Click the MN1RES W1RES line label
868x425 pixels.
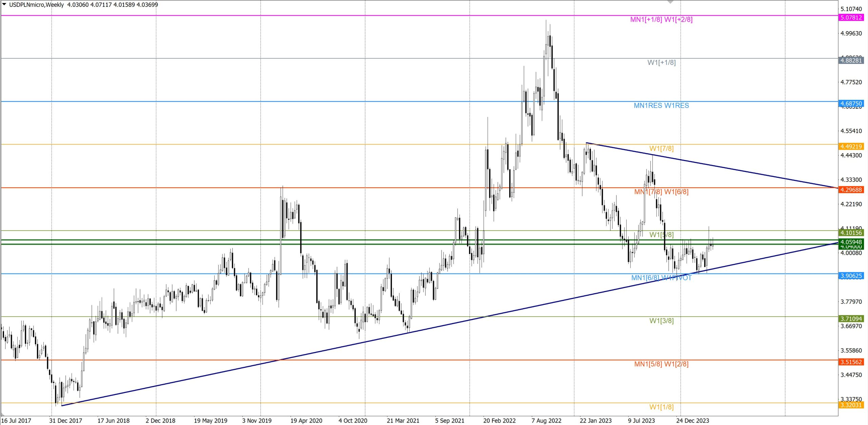coord(661,106)
